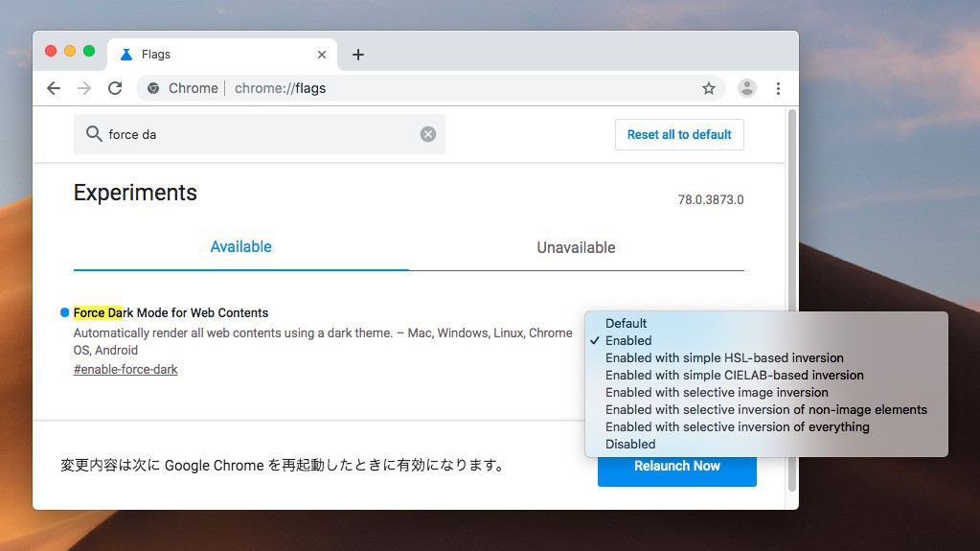Click in the flags search field
980x551 pixels.
coord(260,134)
